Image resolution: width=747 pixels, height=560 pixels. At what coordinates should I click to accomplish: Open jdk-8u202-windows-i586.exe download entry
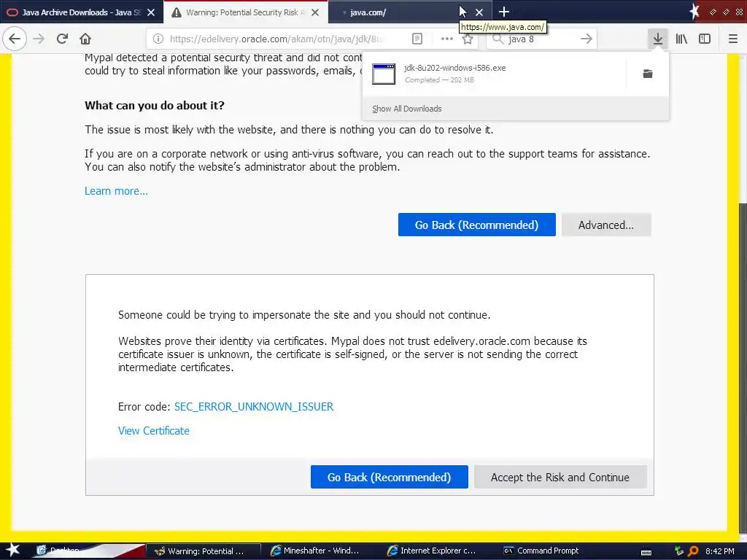click(494, 74)
